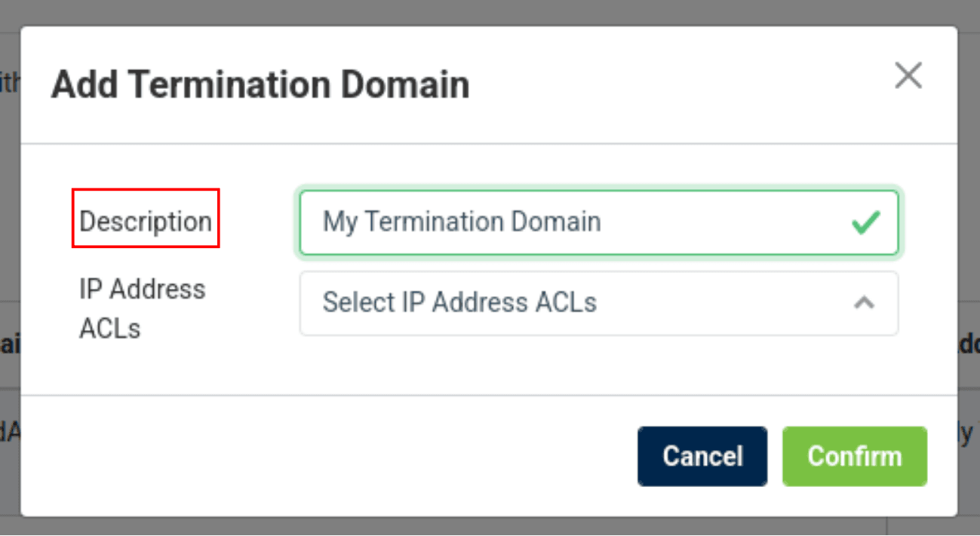Close the Add Termination Domain dialog
This screenshot has width=980, height=536.
point(908,75)
